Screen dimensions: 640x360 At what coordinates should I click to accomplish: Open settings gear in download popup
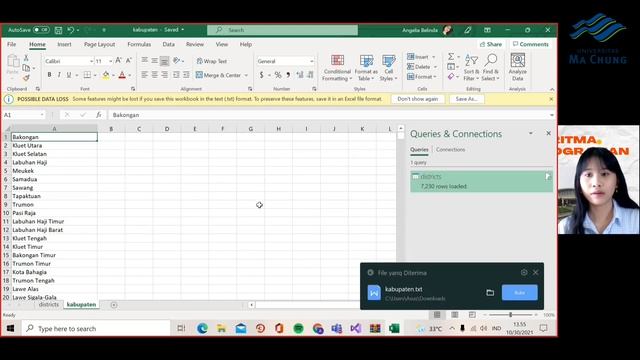tap(524, 272)
